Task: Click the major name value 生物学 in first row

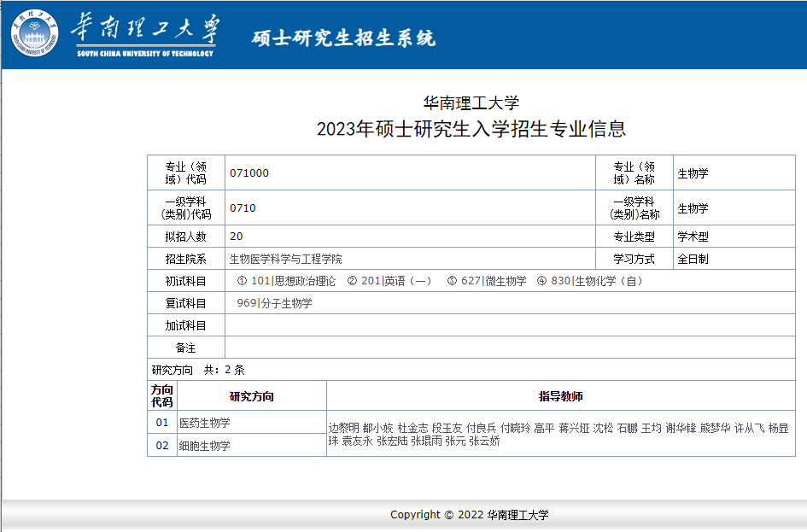Action: point(693,173)
